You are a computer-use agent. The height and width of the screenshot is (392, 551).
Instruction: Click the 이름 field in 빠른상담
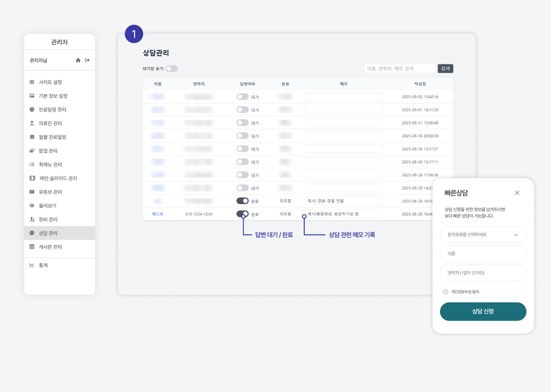(x=483, y=253)
